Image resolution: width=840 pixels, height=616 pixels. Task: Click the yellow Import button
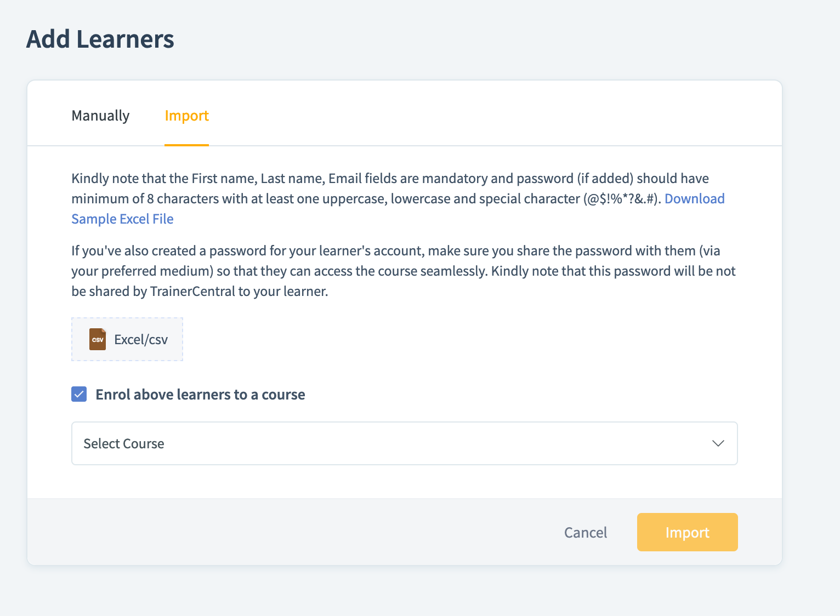click(687, 532)
